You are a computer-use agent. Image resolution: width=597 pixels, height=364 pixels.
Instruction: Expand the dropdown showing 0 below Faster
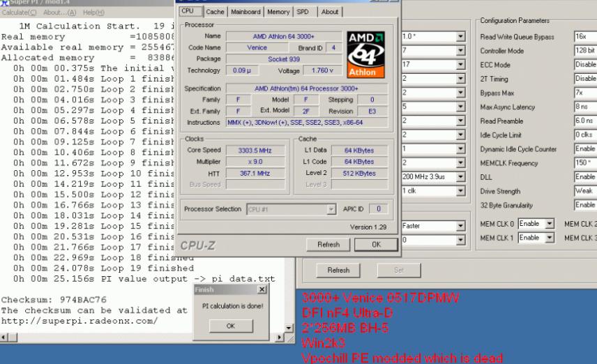tap(461, 240)
